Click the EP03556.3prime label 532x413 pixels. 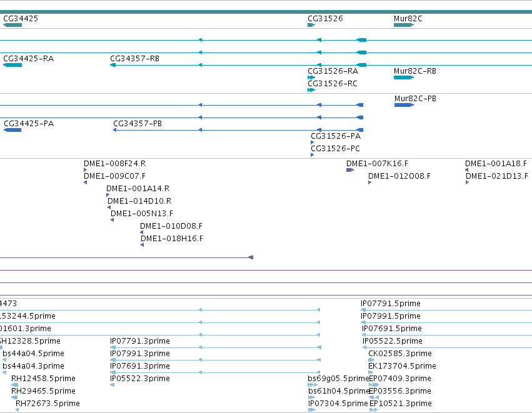400,391
